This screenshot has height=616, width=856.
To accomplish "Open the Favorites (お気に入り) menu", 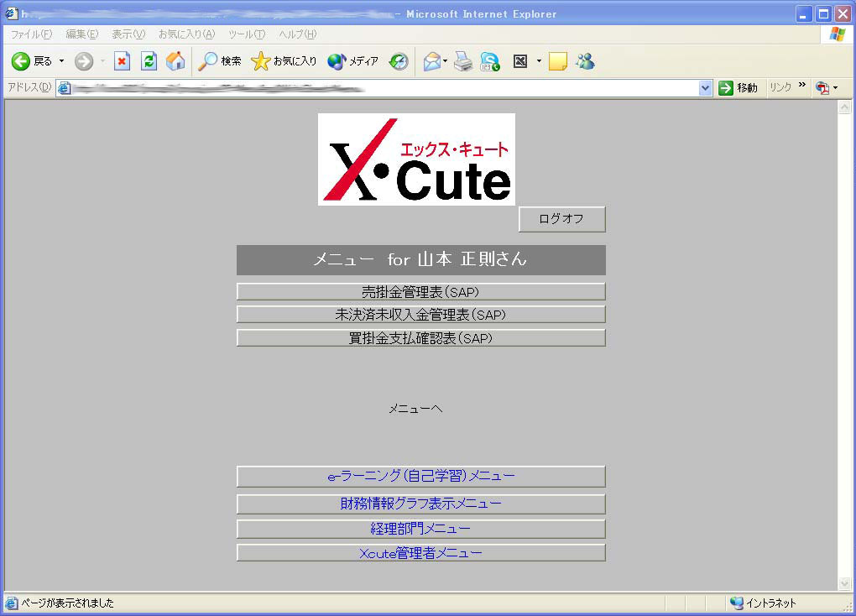I will point(186,34).
